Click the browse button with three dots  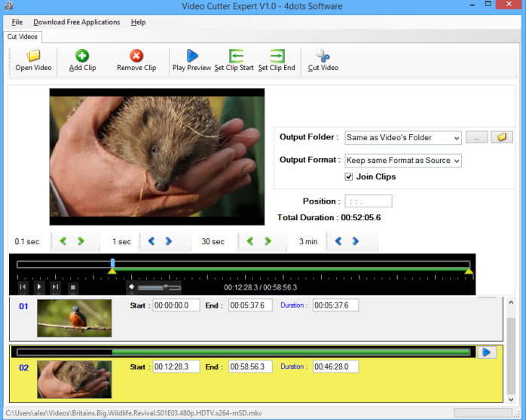(476, 137)
